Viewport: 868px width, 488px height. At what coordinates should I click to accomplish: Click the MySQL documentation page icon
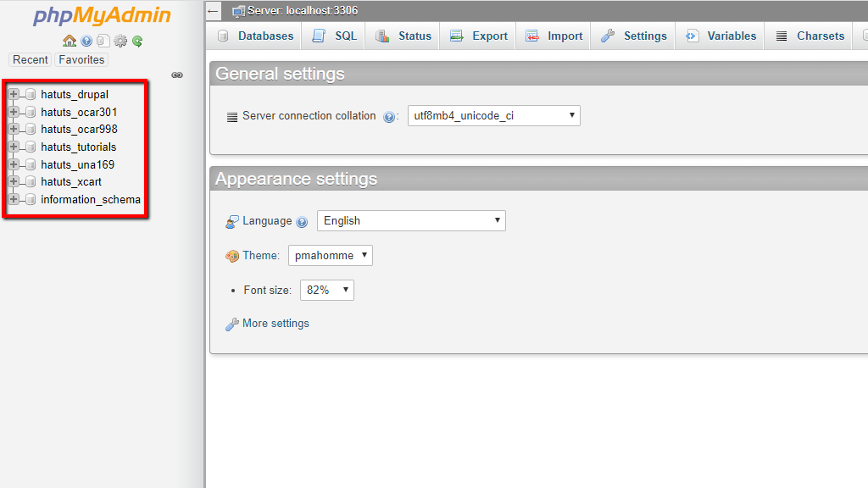point(103,41)
